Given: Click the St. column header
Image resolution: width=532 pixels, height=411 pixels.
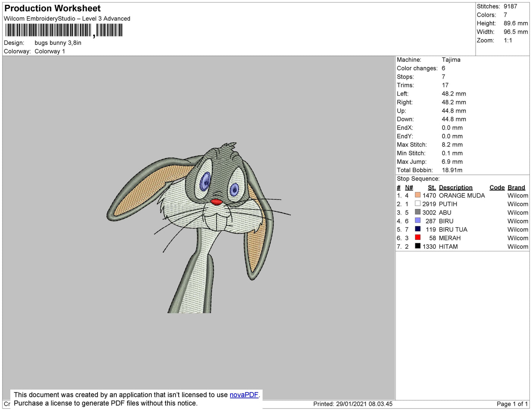Looking at the screenshot, I should [431, 187].
